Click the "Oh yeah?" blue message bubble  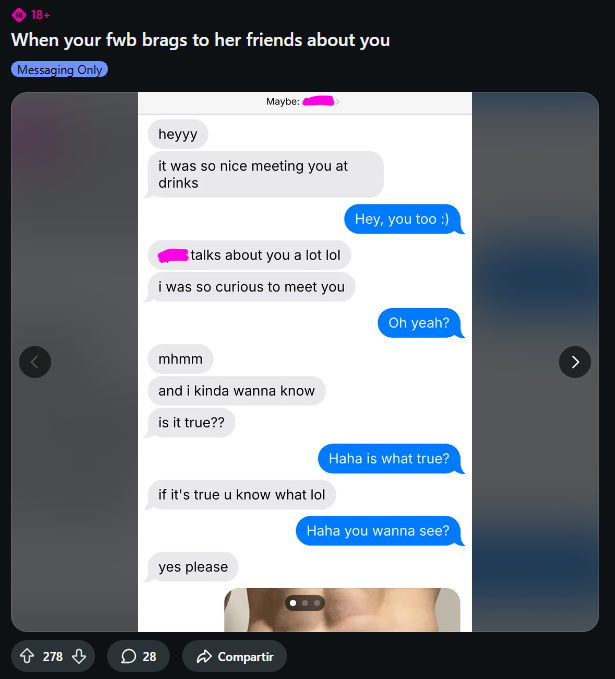tap(418, 322)
